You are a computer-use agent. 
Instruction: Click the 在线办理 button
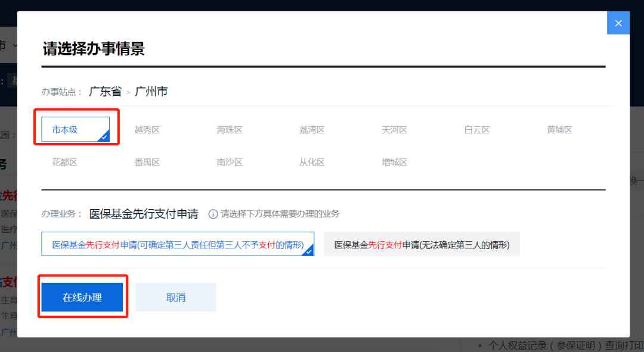82,297
